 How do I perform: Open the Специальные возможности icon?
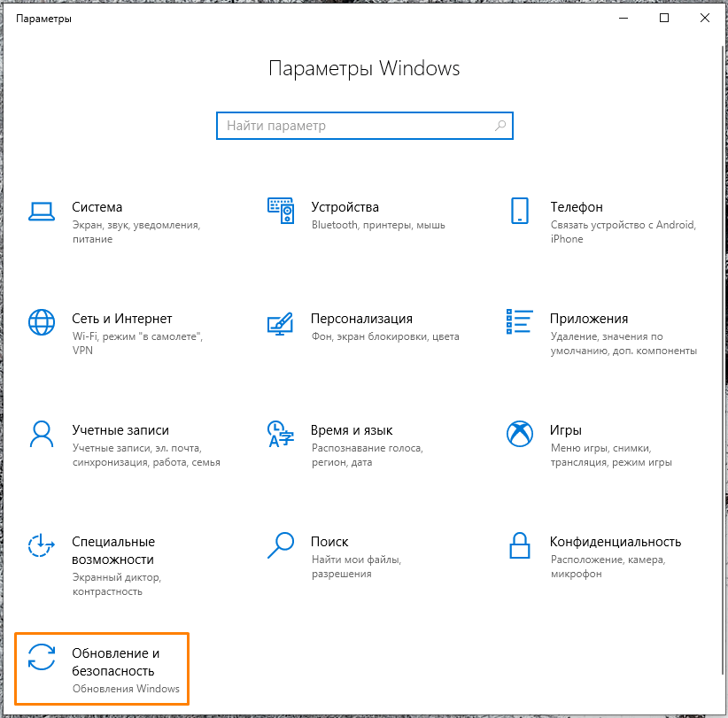[42, 544]
